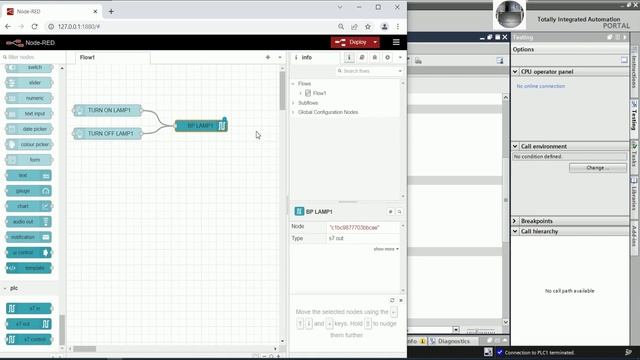Open a new Chrome tab
Screen dimensions: 640x360
111,11
